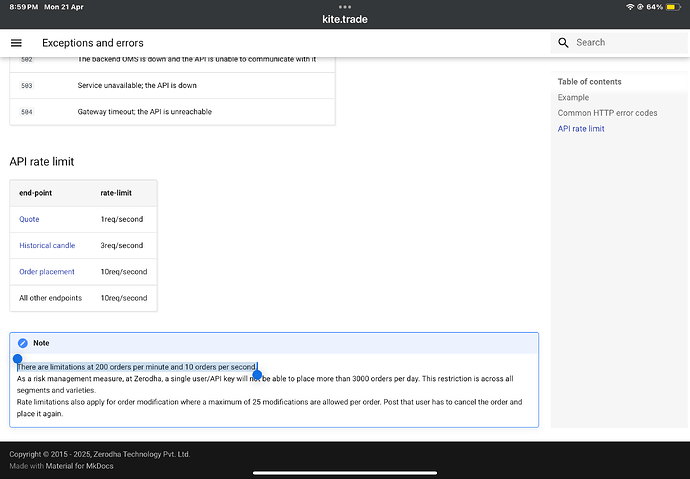Click the end-point column header
The image size is (690, 479).
36,193
